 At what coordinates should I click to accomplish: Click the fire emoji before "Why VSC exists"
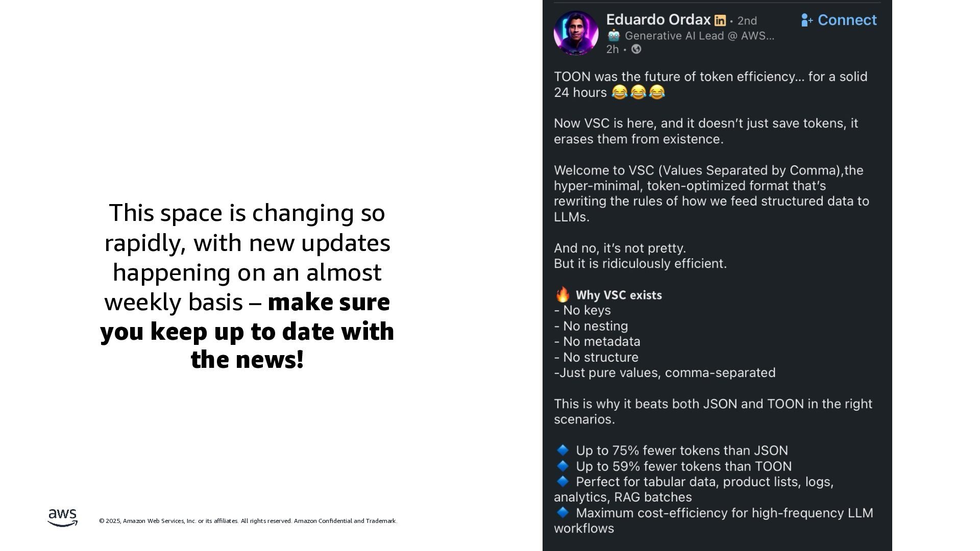(x=562, y=295)
